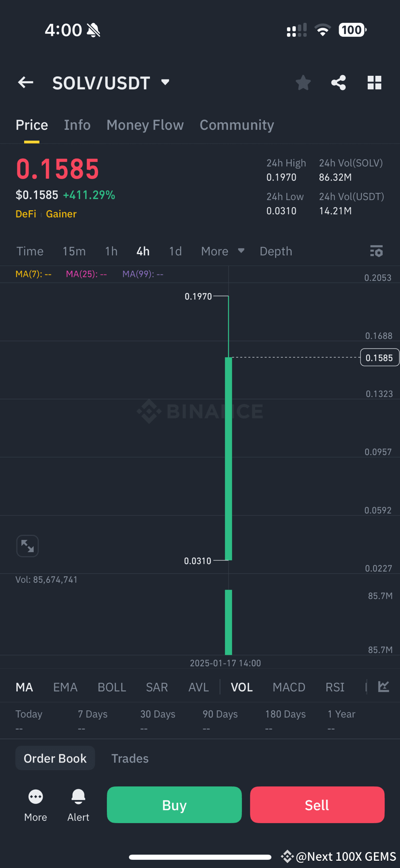This screenshot has width=400, height=868.
Task: Toggle the MA indicator
Action: [x=24, y=687]
